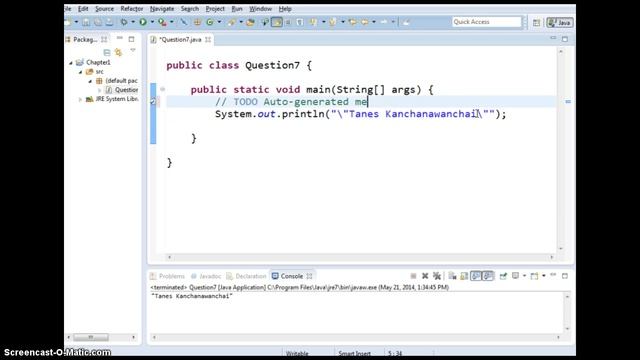640x360 pixels.
Task: Open the Edit menu
Action: [83, 9]
